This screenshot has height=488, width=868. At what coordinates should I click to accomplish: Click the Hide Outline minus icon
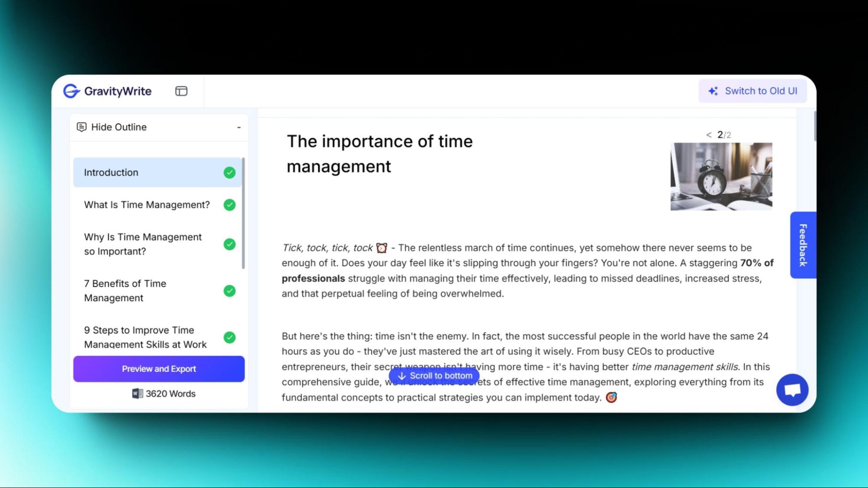[238, 127]
